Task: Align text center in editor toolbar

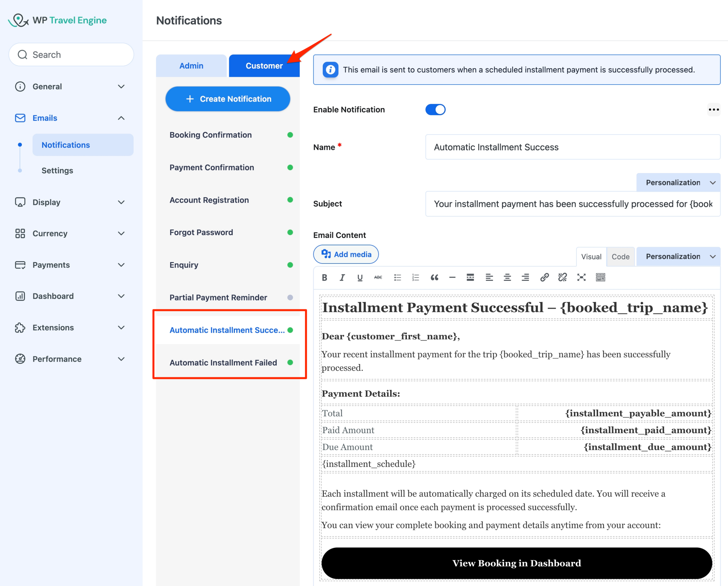Action: pos(507,277)
